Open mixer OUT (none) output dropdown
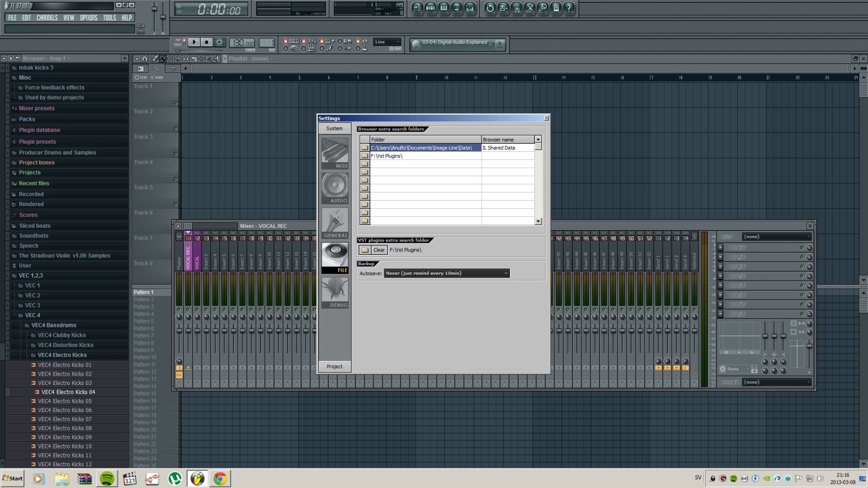Screen dimensions: 868x488 click(x=777, y=382)
